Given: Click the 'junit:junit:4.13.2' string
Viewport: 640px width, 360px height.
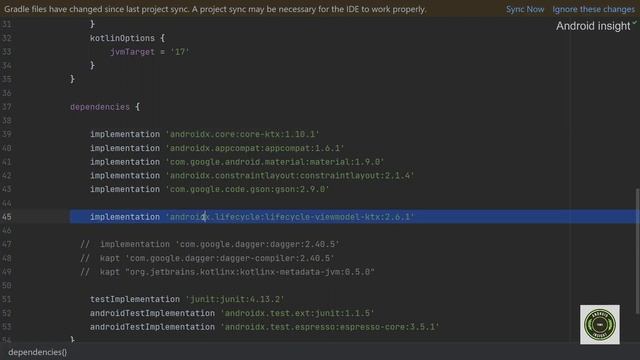Looking at the screenshot, I should [235, 299].
